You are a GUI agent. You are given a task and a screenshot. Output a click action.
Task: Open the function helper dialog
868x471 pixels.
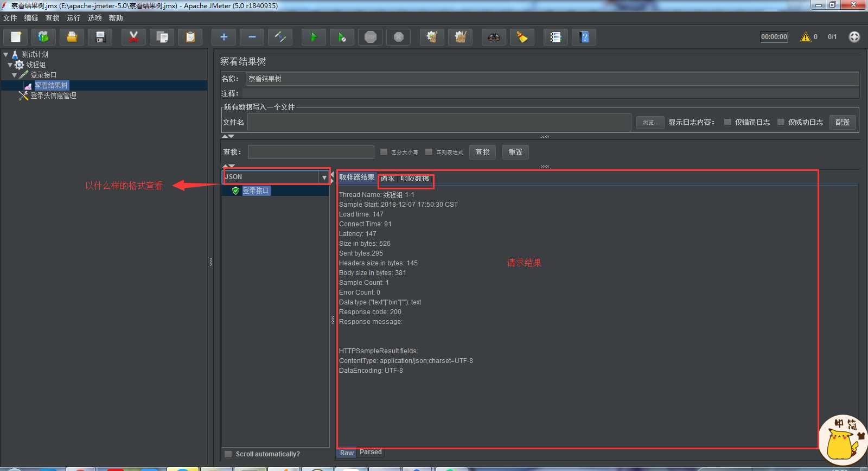[x=556, y=37]
